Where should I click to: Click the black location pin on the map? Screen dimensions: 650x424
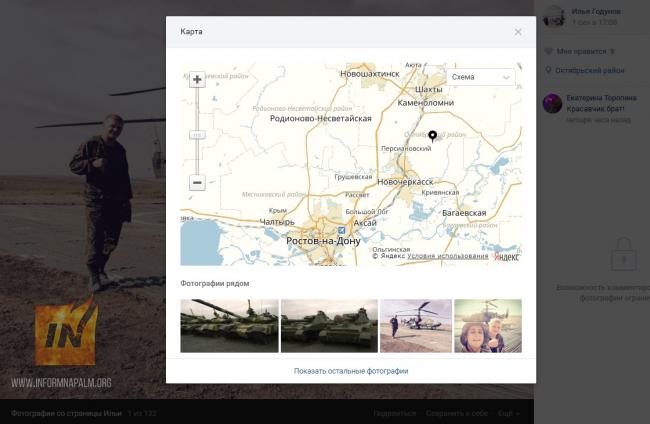coord(432,136)
